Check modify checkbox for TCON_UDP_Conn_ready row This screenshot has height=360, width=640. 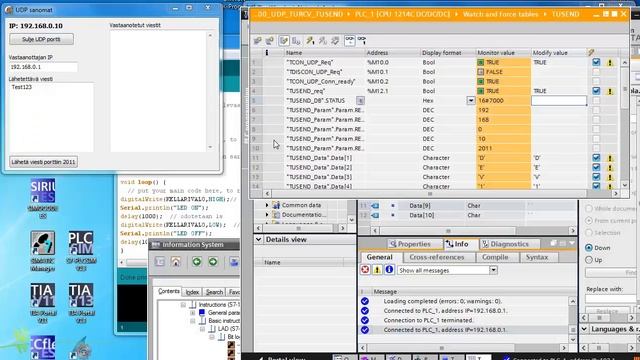point(596,81)
